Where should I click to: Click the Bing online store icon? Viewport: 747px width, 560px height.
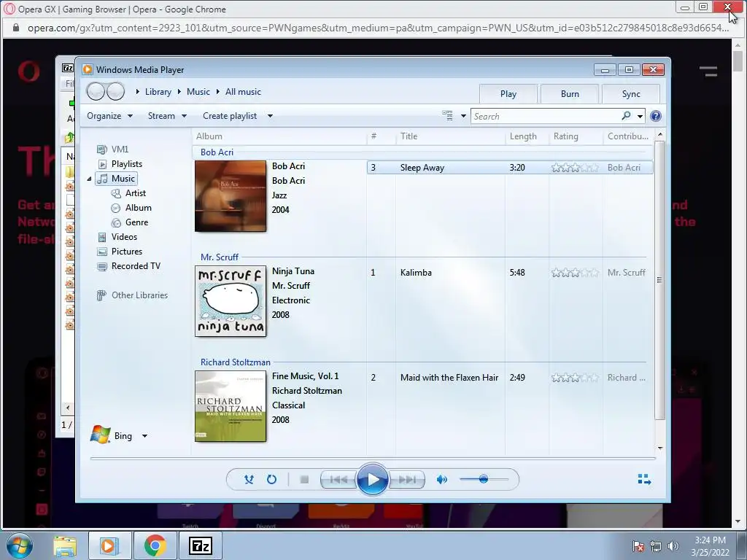click(x=101, y=435)
